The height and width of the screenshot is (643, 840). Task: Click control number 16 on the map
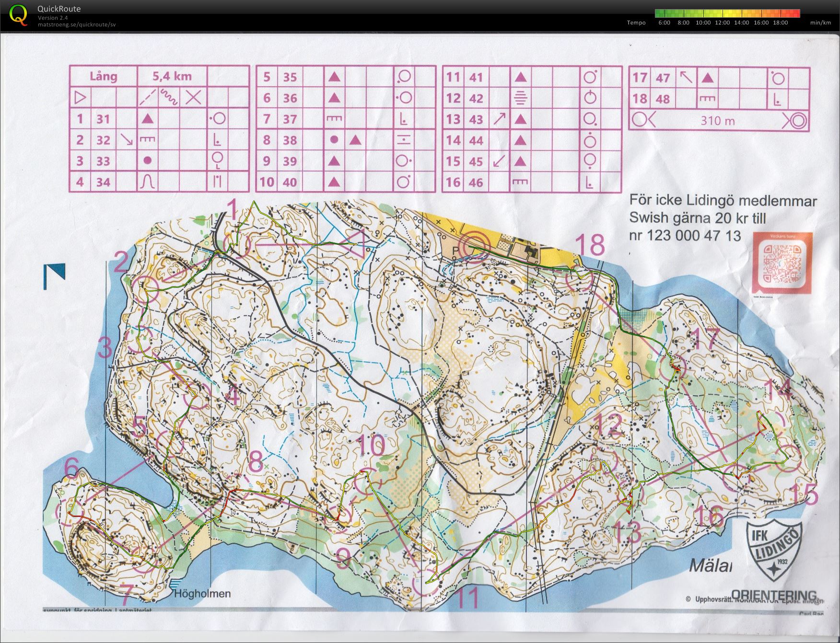point(708,516)
